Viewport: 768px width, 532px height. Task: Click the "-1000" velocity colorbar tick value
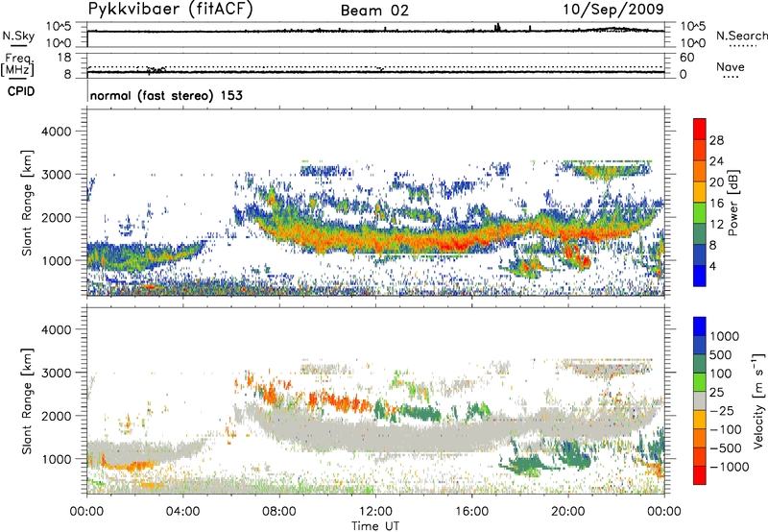click(x=730, y=467)
